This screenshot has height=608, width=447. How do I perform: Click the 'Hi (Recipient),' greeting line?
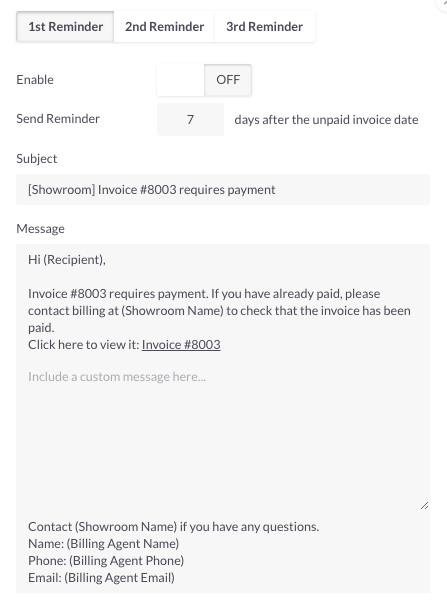(x=67, y=260)
